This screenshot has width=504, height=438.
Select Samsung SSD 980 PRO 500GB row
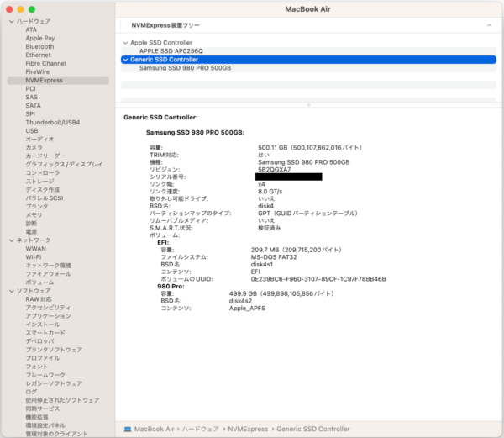click(x=308, y=68)
